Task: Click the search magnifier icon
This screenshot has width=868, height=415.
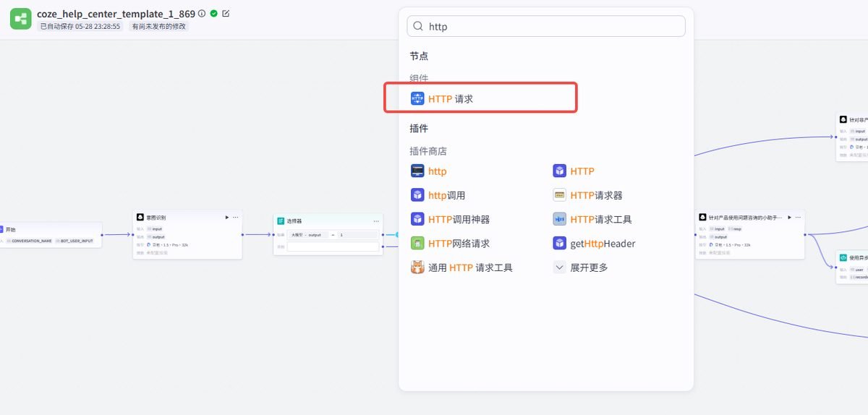Action: tap(418, 26)
